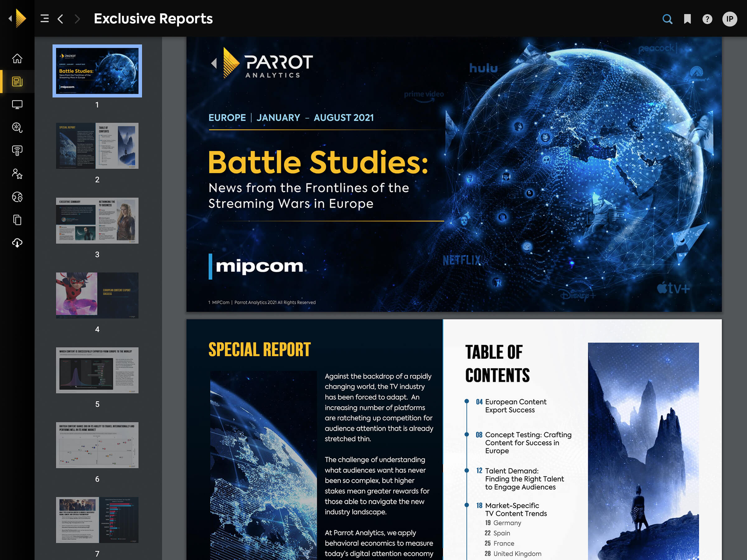
Task: Click the TV monitor sidebar icon
Action: tap(17, 105)
